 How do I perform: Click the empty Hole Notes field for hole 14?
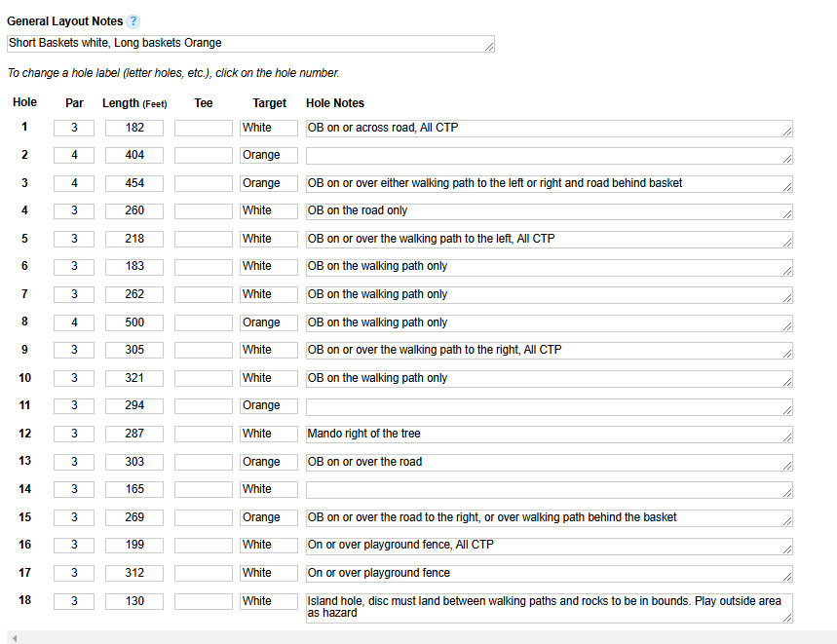(550, 490)
